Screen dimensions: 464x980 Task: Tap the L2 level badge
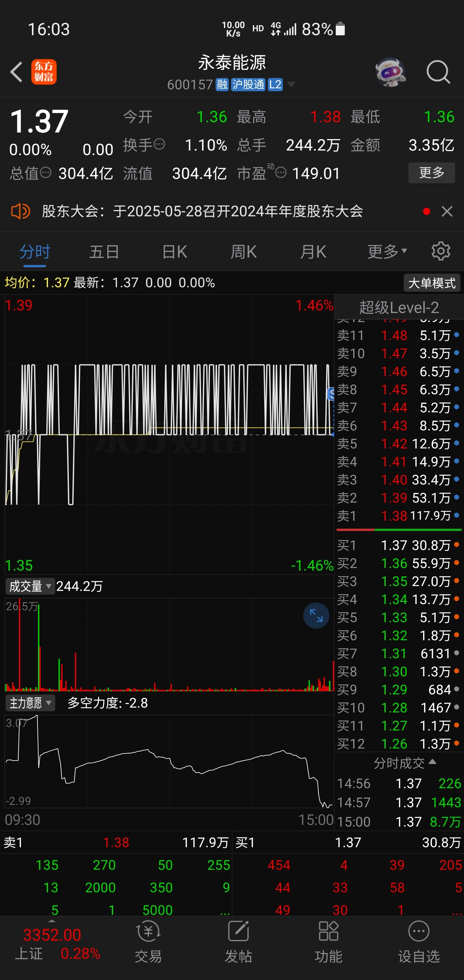click(x=275, y=84)
